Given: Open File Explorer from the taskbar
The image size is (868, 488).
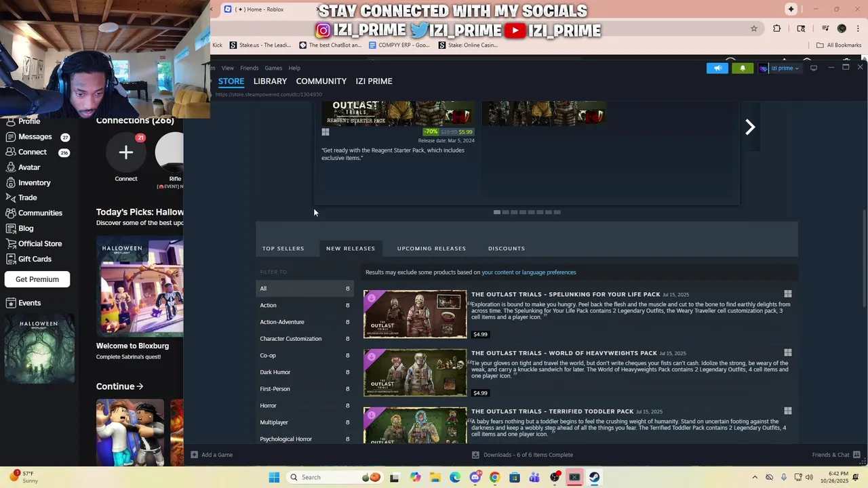Looking at the screenshot, I should 435,477.
